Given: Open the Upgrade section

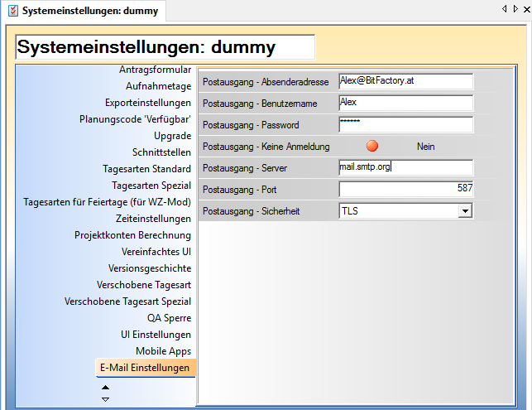Looking at the screenshot, I should 173,136.
